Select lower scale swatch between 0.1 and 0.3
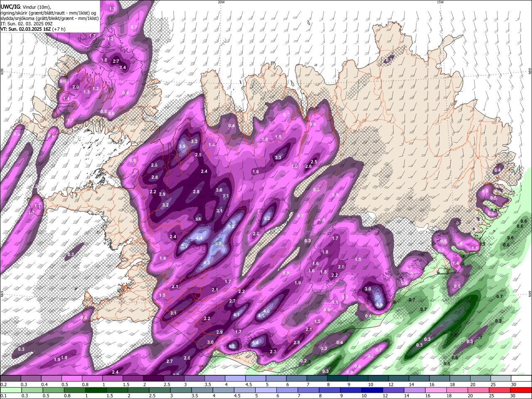The height and width of the screenshot is (399, 532). [10, 390]
